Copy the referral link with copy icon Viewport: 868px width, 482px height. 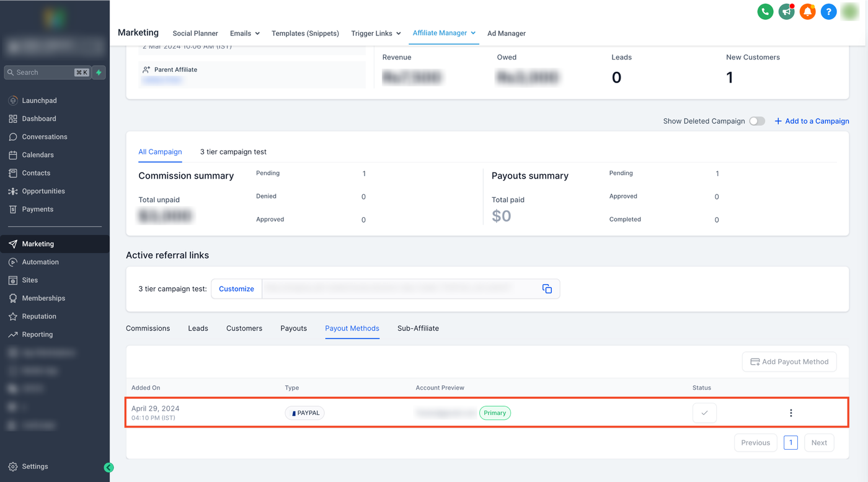click(547, 288)
